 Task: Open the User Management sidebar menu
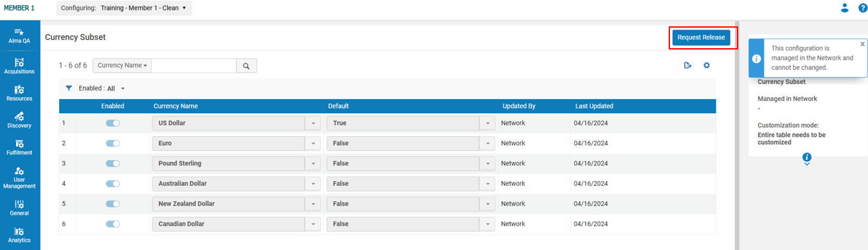[x=19, y=177]
